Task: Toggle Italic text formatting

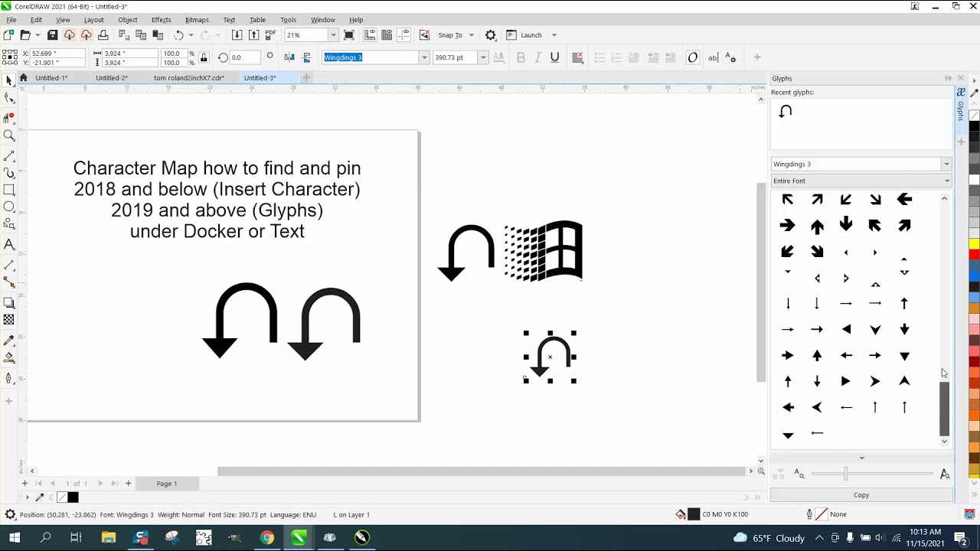Action: tap(537, 57)
